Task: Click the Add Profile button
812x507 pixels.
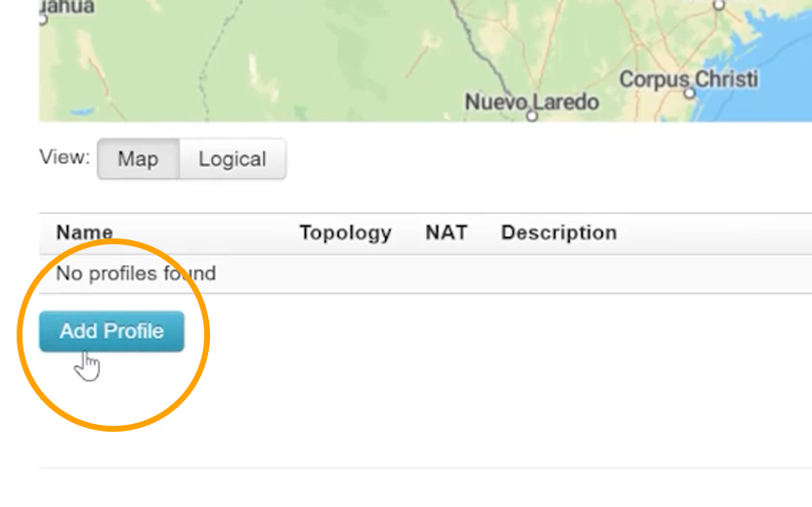Action: coord(111,332)
